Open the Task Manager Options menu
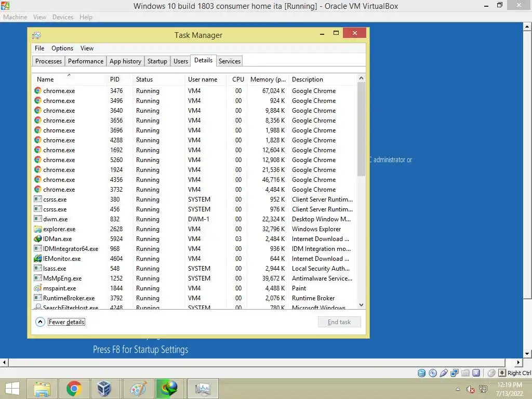532x399 pixels. pyautogui.click(x=62, y=48)
